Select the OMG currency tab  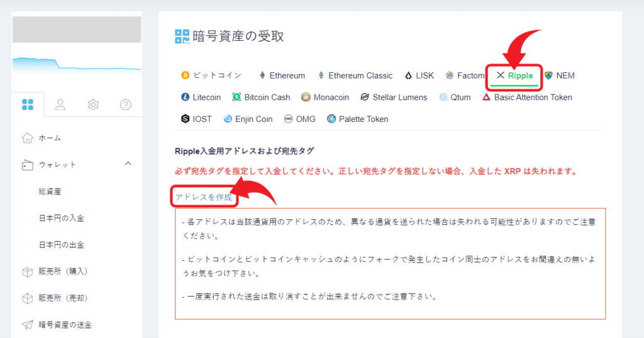coord(300,119)
